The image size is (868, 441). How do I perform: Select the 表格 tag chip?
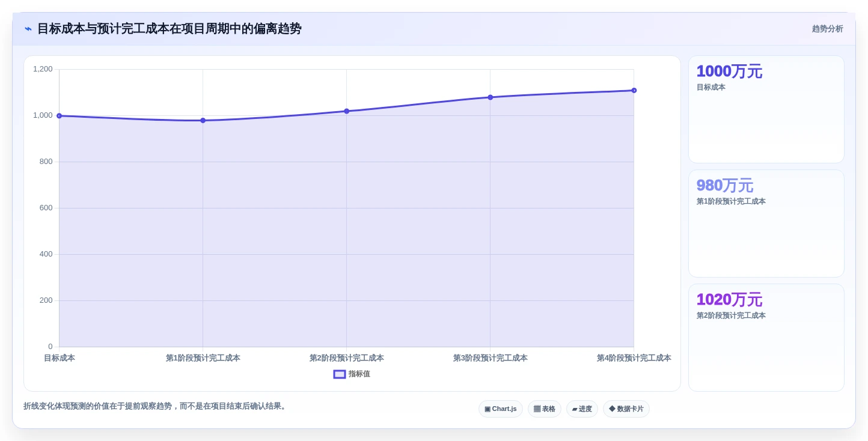[545, 409]
